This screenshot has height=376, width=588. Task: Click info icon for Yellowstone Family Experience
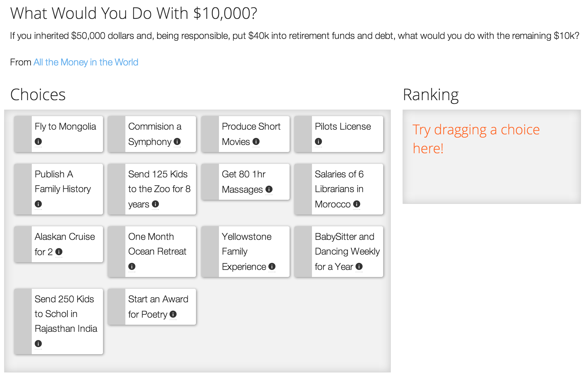(272, 266)
